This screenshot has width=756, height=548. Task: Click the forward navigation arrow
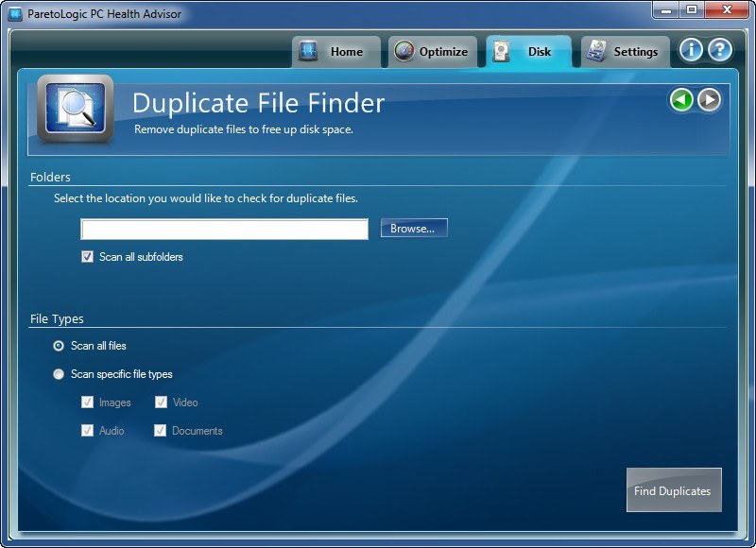point(707,99)
